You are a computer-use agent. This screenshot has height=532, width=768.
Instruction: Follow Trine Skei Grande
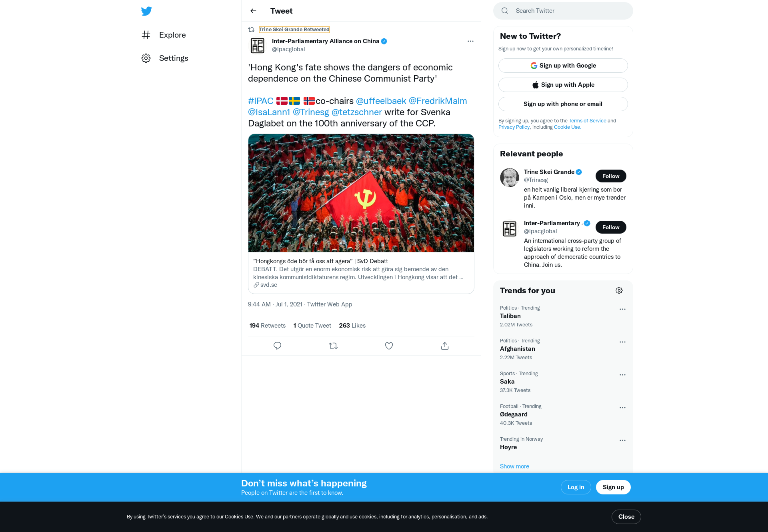611,176
